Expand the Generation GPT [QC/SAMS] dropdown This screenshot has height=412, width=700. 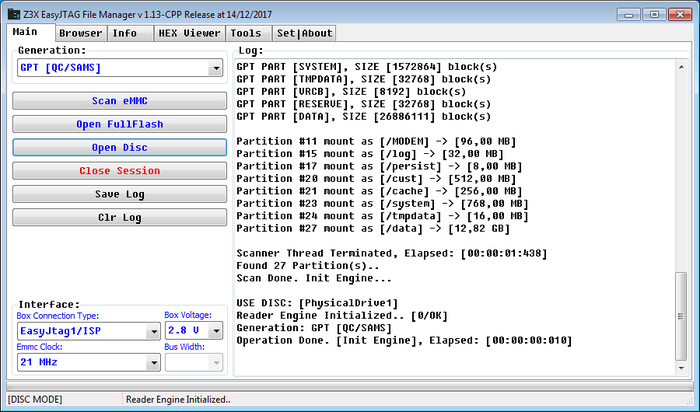[x=215, y=68]
